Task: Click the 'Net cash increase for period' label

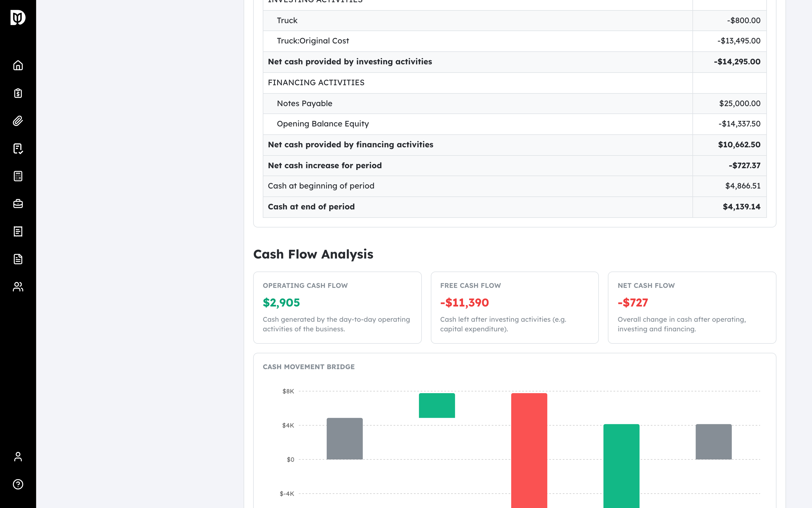Action: (x=325, y=166)
